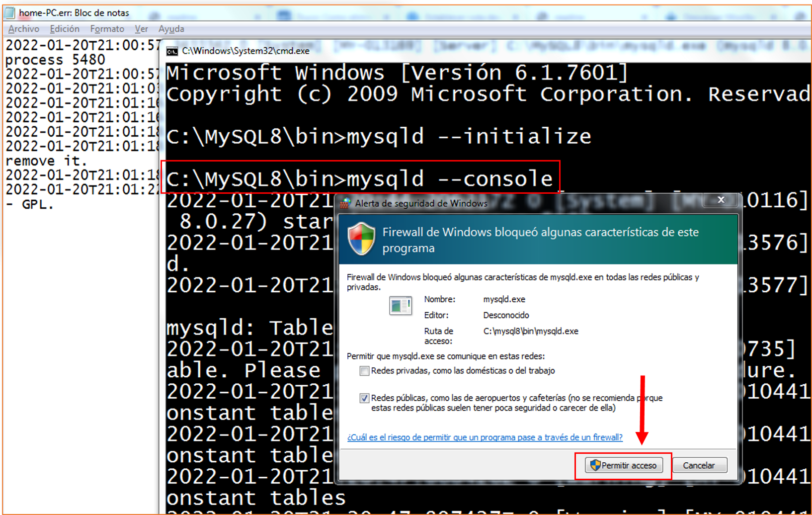Click the firewall icon in the alert title bar
Image resolution: width=812 pixels, height=515 pixels.
pyautogui.click(x=345, y=203)
